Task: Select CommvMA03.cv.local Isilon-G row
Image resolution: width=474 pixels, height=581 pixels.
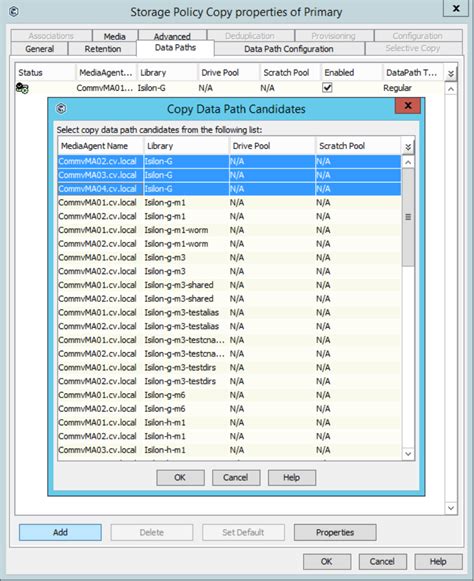Action: pyautogui.click(x=229, y=175)
